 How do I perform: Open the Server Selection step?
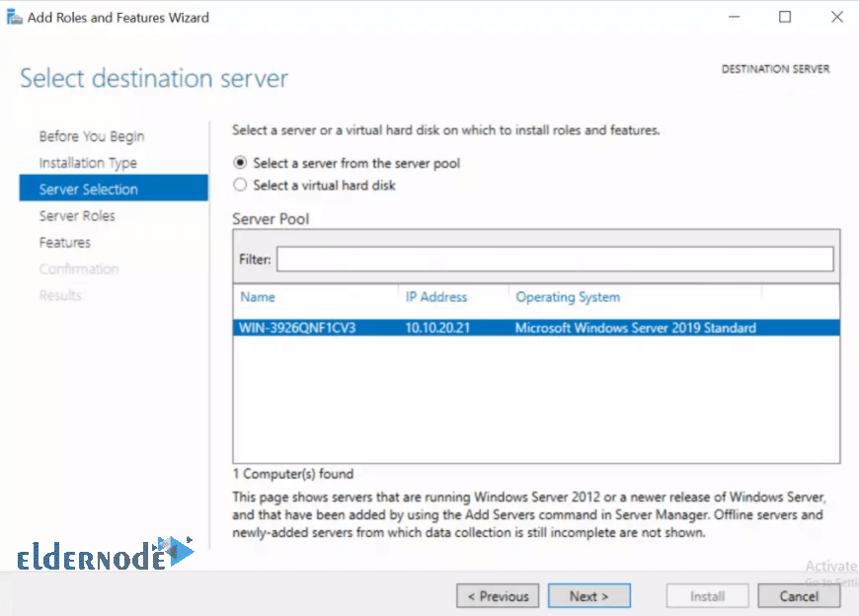(x=114, y=189)
